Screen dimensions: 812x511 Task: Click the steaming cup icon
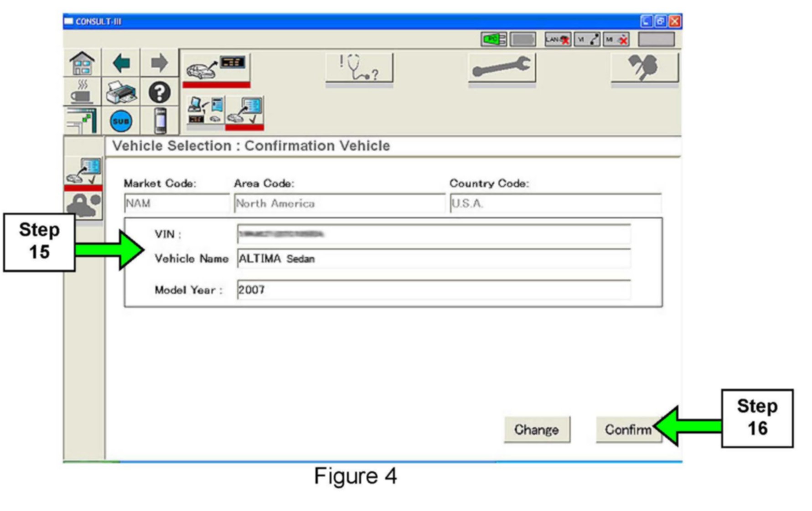tap(82, 92)
